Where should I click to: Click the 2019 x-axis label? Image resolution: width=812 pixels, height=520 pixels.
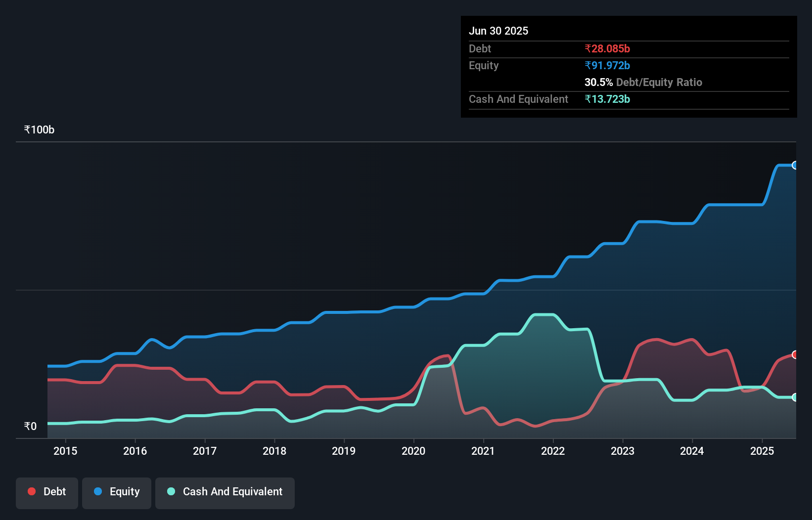point(344,451)
